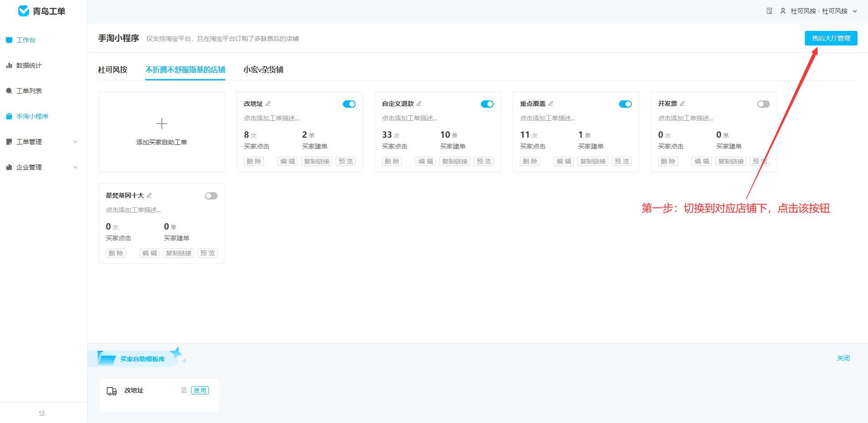This screenshot has height=423, width=868.
Task: Click 编辑 on the 重点覆盖 card
Action: click(x=564, y=161)
